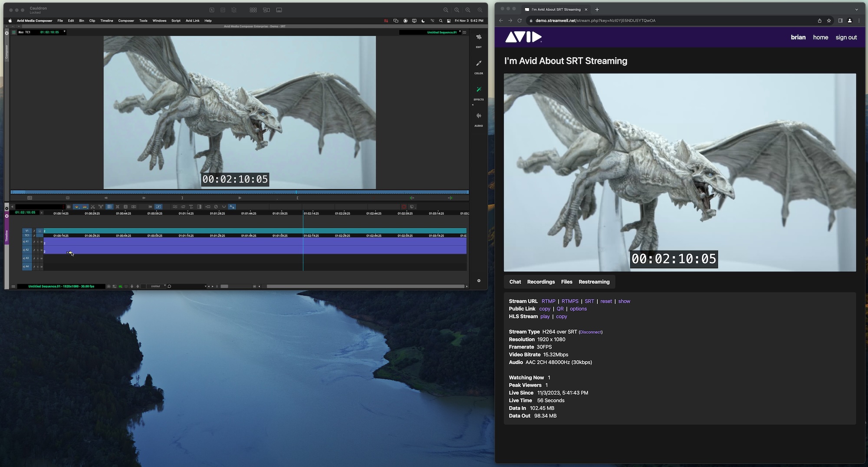Expand the Untitled Sequence.01 dropdown arrow
The image size is (868, 467).
click(460, 32)
